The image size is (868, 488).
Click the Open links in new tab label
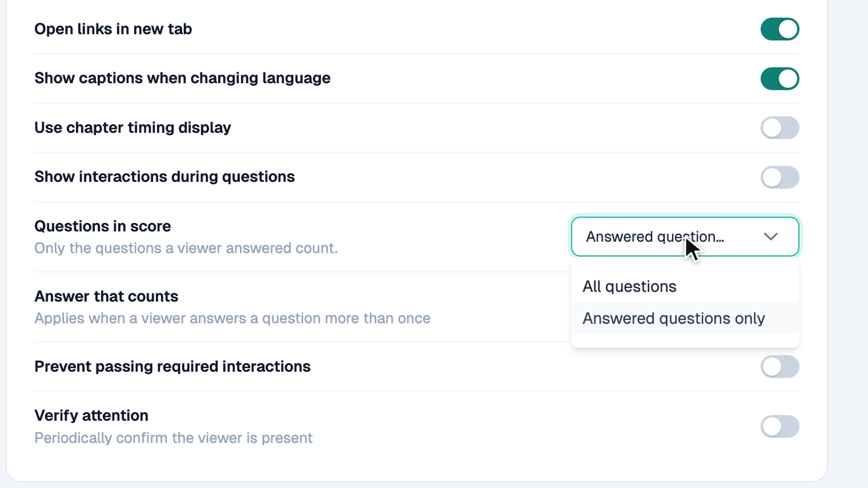[x=113, y=29]
